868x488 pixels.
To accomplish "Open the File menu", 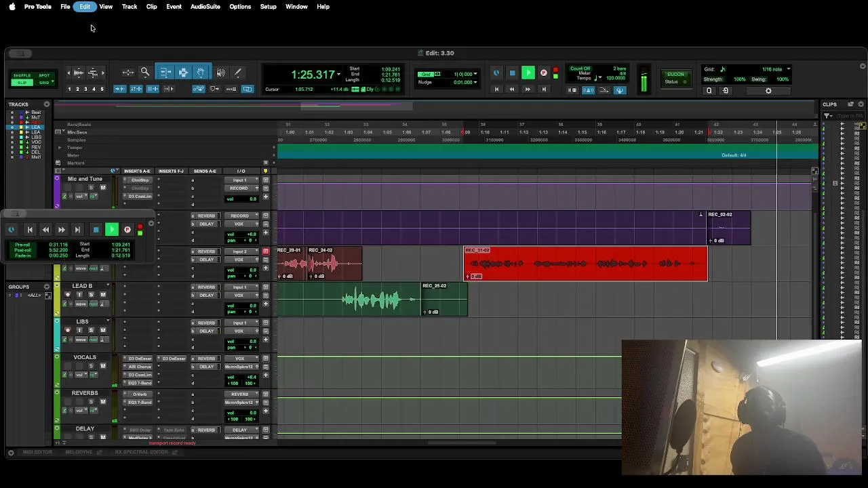I will 65,7.
